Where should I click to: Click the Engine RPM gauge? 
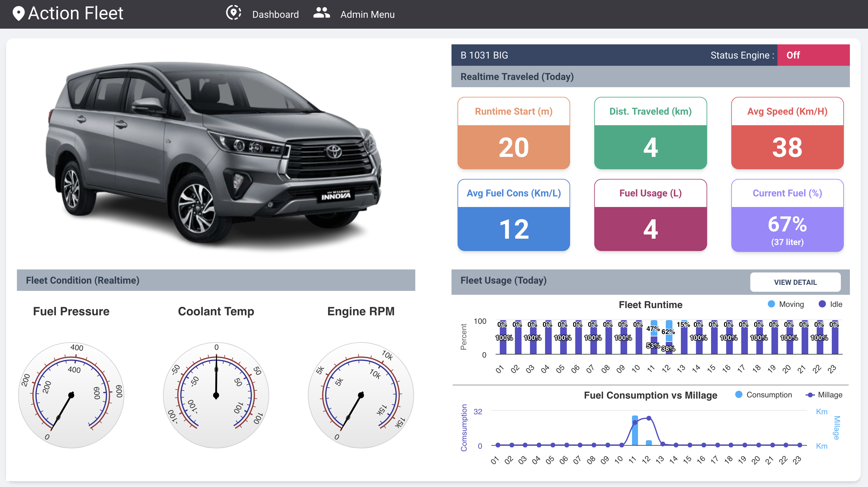click(x=361, y=395)
